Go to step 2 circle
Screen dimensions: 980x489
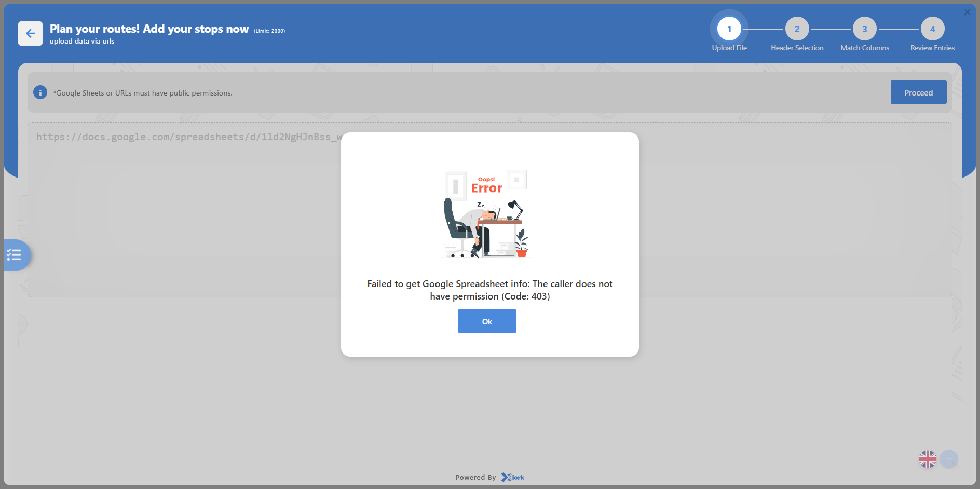coord(797,29)
